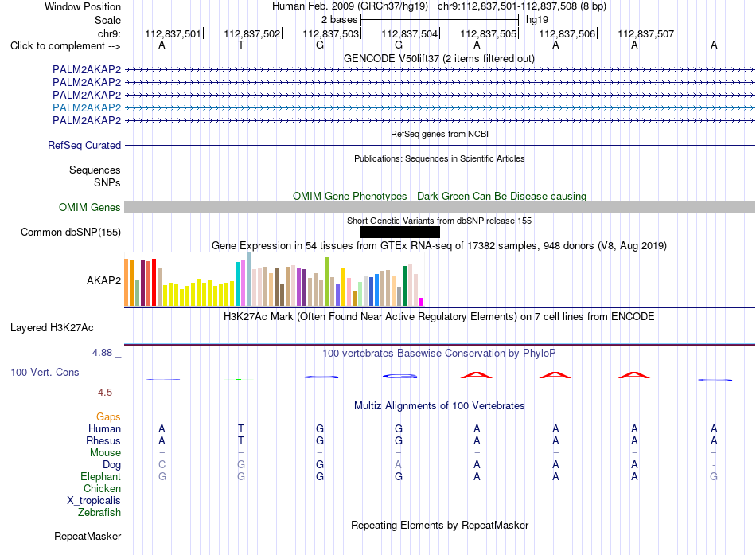
Task: Click the -4.5 PhyloP lower scale value
Action: click(103, 393)
